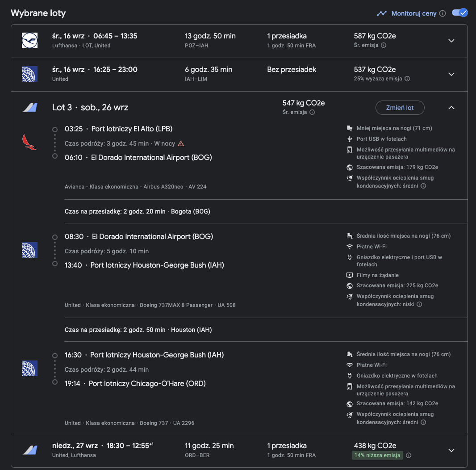The height and width of the screenshot is (470, 476).
Task: Click the legroom seat icon for 71 cm
Action: point(350,128)
